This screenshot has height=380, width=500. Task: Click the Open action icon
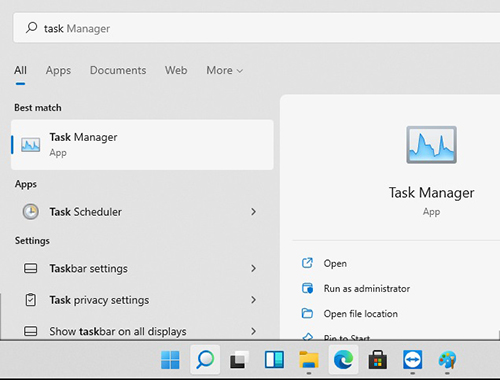307,263
